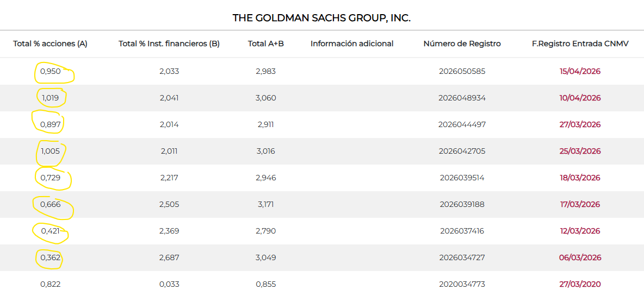Open the 17/03/2026 registration date link

[580, 204]
